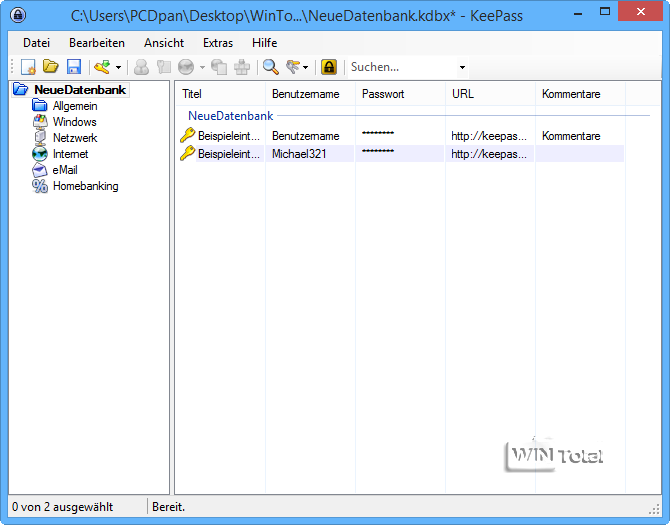
Task: Click URL of the Michael321 entry
Action: (489, 154)
